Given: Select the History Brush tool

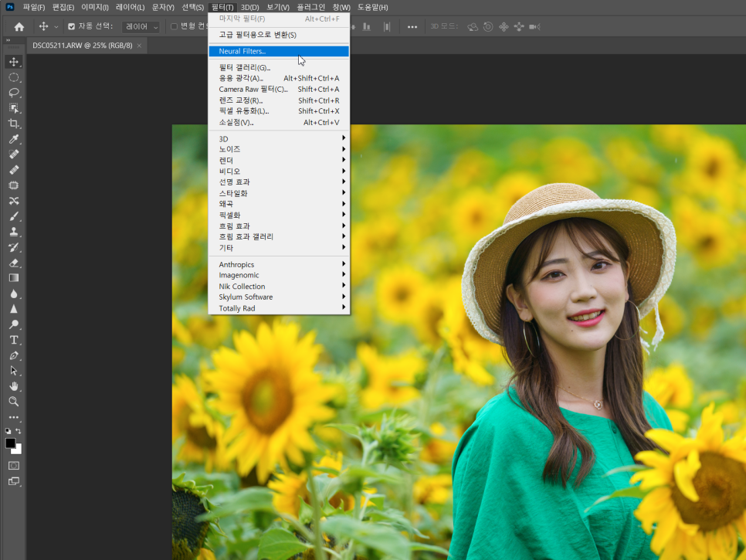Looking at the screenshot, I should pos(14,247).
